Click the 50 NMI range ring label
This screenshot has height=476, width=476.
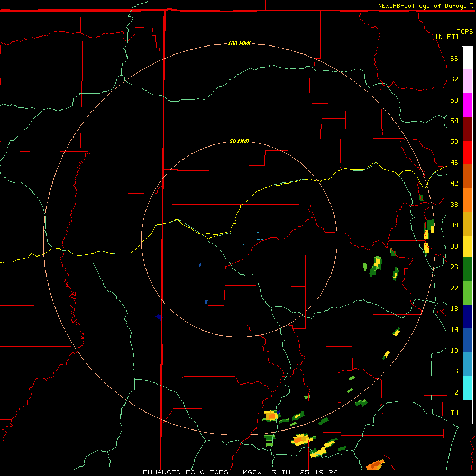point(239,141)
